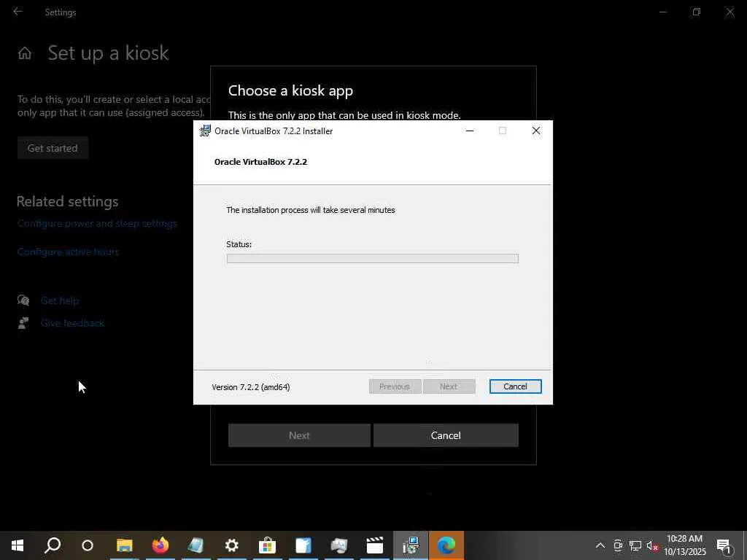
Task: Click the Oracle VirtualBox 7.2.2 header text
Action: tap(260, 162)
